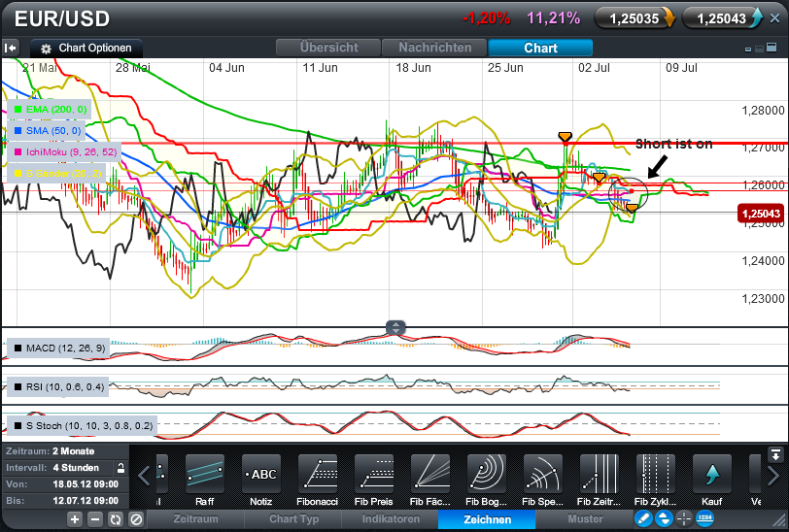789x532 pixels.
Task: Toggle the S Stoch panel label
Action: point(82,426)
